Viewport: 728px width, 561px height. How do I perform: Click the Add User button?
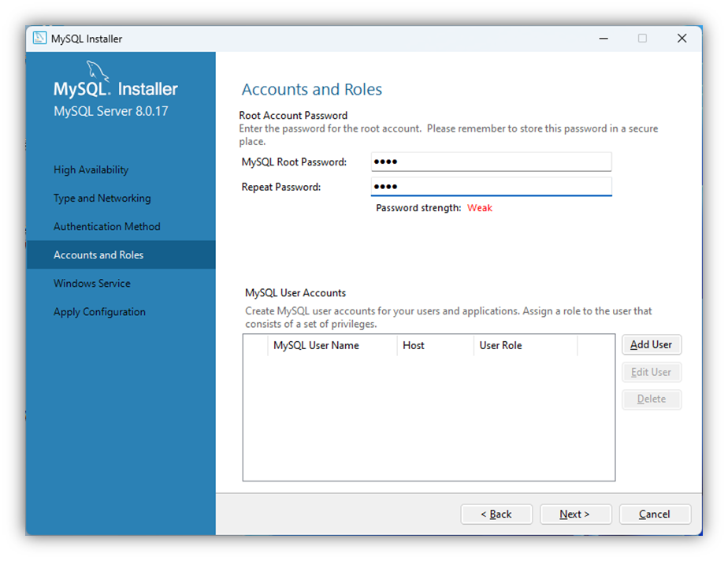click(x=652, y=344)
